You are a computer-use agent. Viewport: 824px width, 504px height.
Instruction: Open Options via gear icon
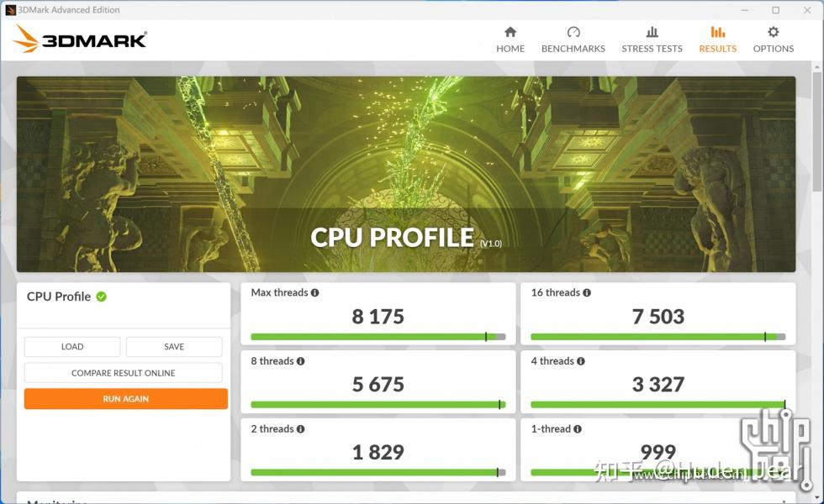click(773, 38)
